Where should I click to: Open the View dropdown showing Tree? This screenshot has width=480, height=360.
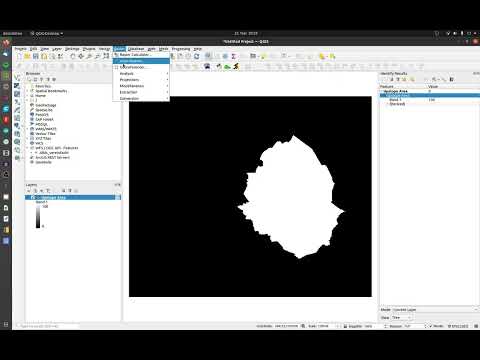click(402, 318)
